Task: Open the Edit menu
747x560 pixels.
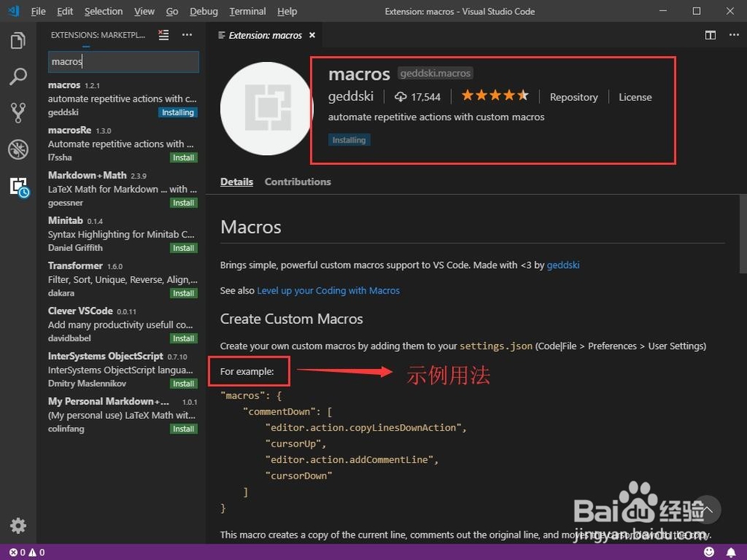Action: click(x=65, y=11)
